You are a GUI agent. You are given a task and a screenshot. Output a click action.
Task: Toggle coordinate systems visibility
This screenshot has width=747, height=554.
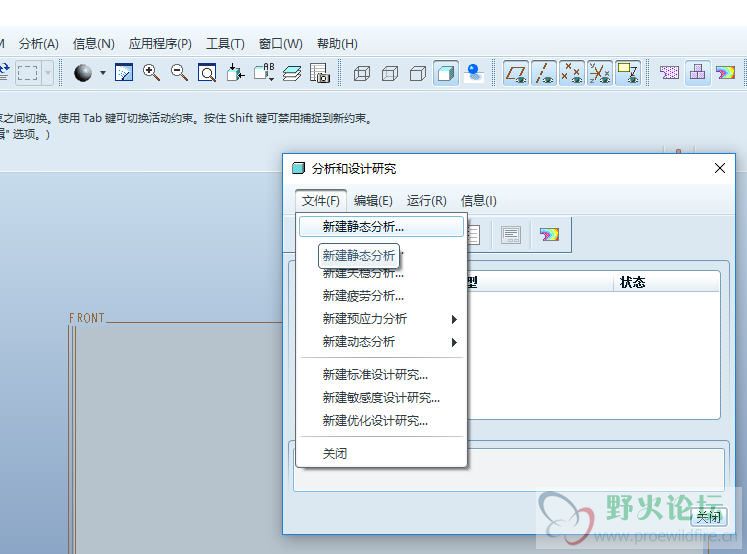[600, 73]
